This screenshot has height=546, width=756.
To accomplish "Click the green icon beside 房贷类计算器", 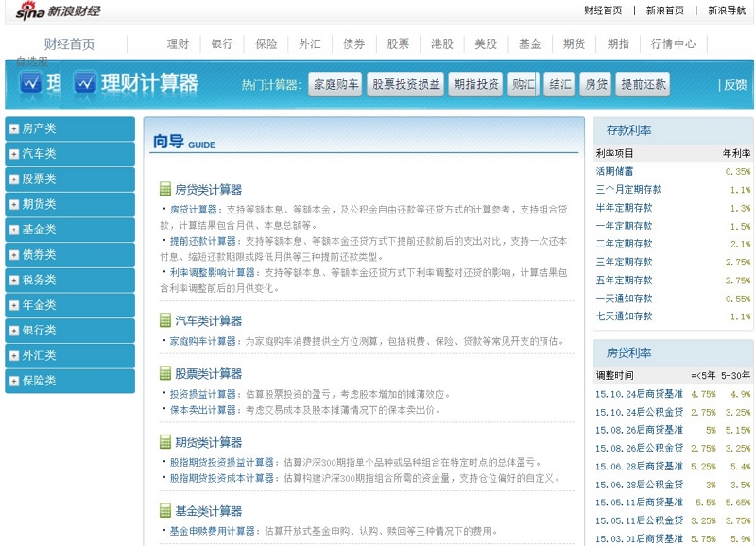I will [165, 190].
